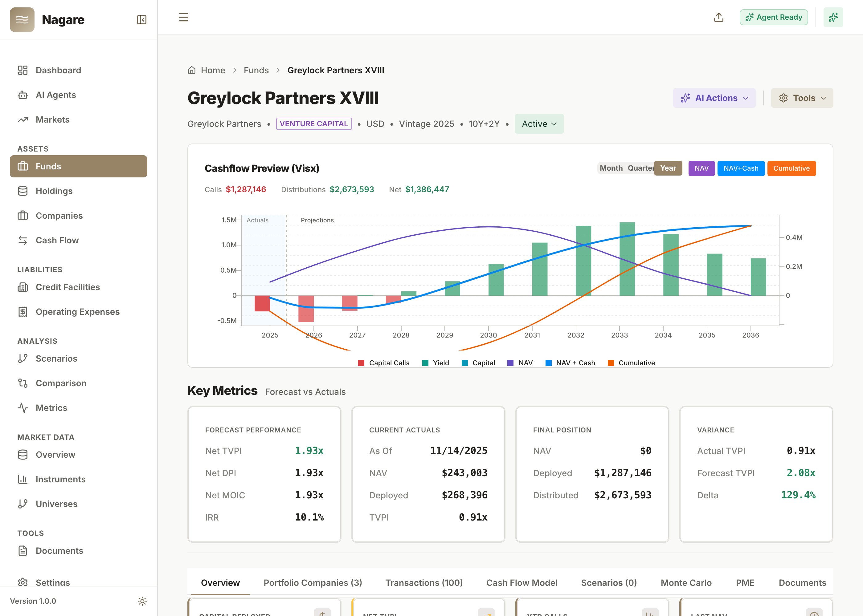Toggle the NAV series button
This screenshot has height=616, width=863.
tap(701, 168)
